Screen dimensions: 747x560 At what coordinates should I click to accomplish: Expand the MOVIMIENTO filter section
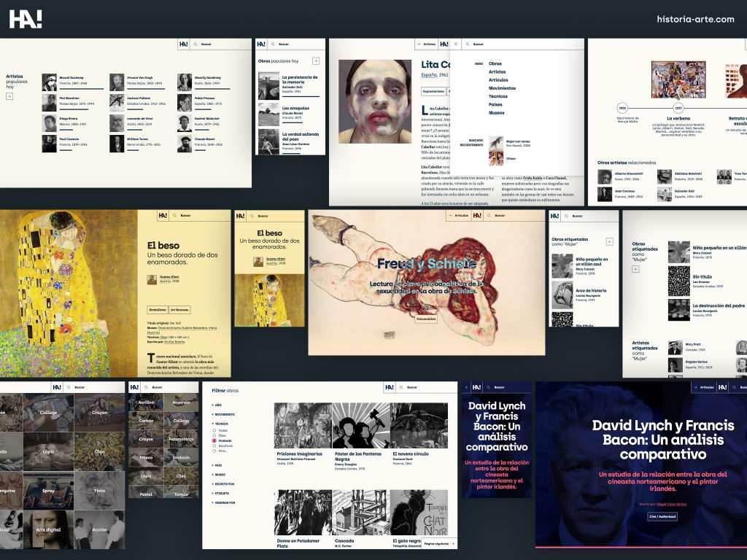point(223,414)
